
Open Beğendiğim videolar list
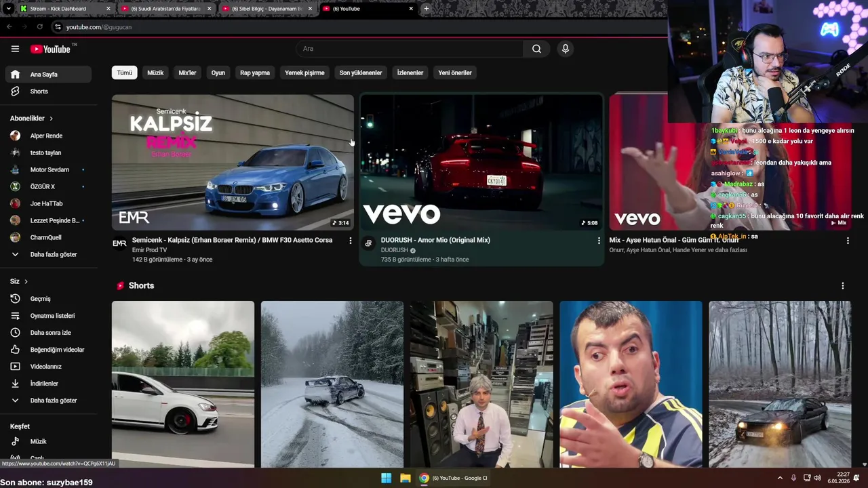point(47,350)
